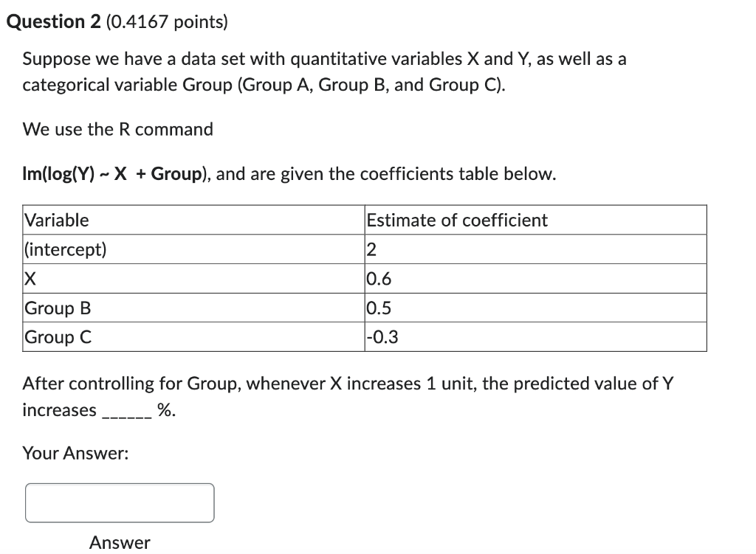
Task: Click the Answer label below the text box
Action: 120,542
